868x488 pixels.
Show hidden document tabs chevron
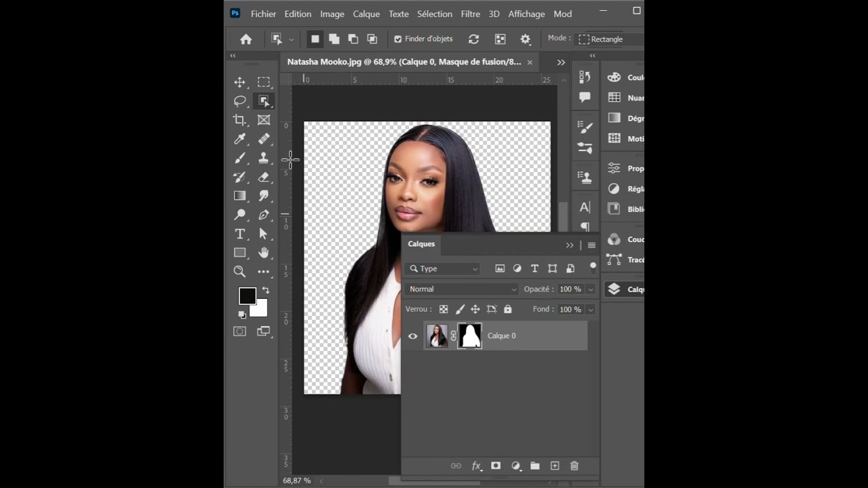click(561, 62)
